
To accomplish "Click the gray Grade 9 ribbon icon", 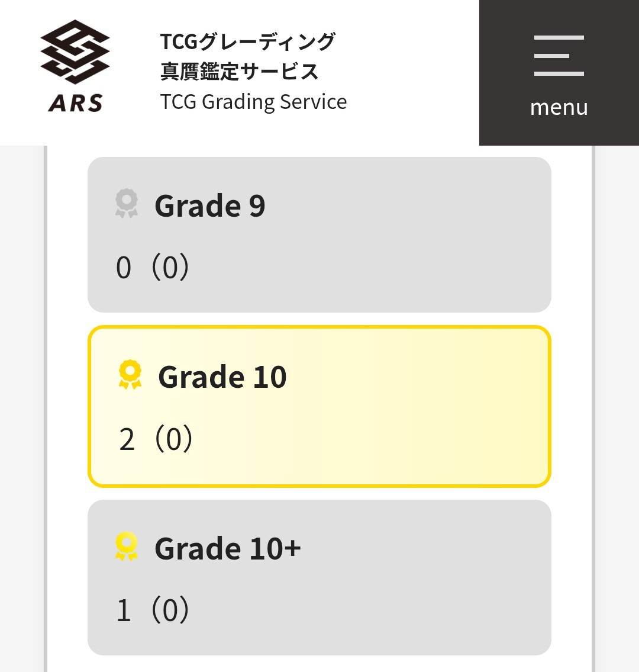I will click(x=127, y=204).
